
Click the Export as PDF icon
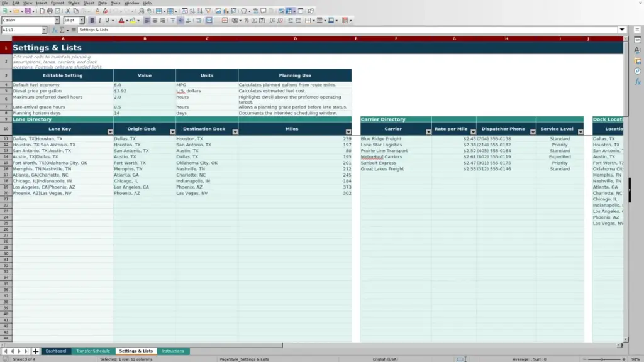[42, 11]
